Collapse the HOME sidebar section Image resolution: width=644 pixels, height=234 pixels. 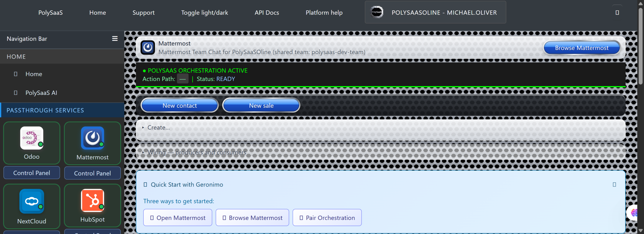click(x=62, y=57)
